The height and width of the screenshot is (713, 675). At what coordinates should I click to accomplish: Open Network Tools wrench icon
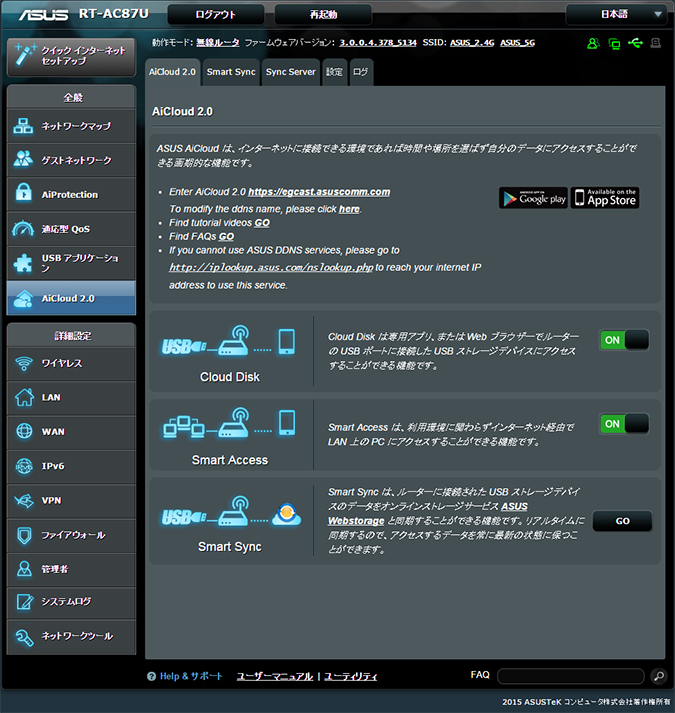click(x=25, y=637)
